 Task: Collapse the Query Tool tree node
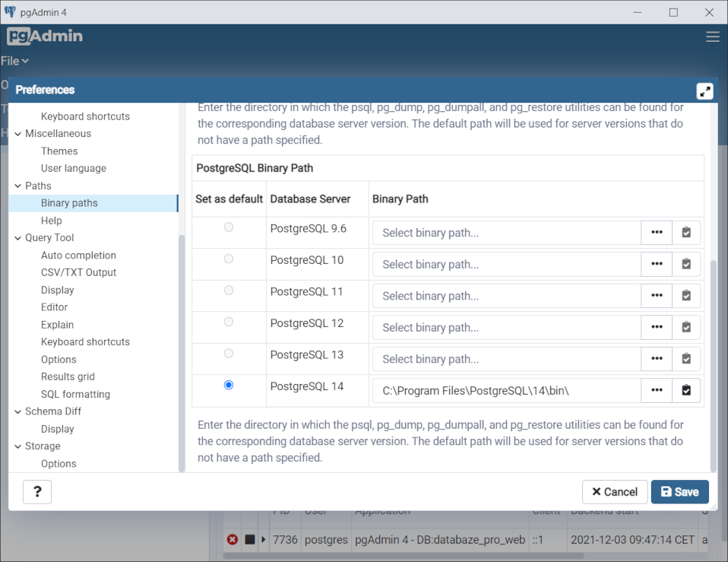pyautogui.click(x=18, y=238)
